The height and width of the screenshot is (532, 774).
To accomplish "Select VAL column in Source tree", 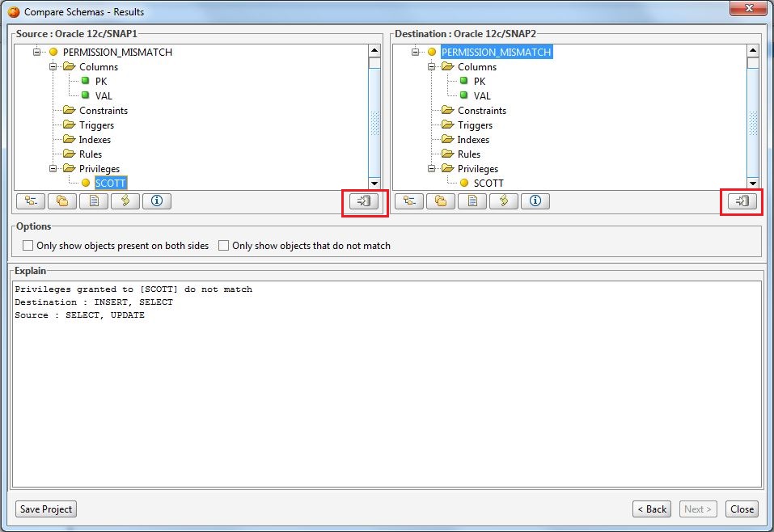I will [x=104, y=95].
